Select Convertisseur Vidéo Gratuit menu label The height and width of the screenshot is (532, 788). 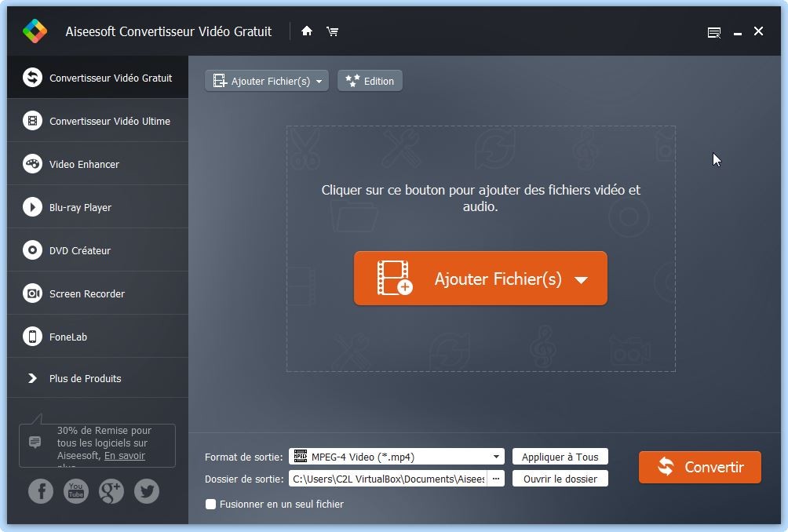pyautogui.click(x=111, y=78)
